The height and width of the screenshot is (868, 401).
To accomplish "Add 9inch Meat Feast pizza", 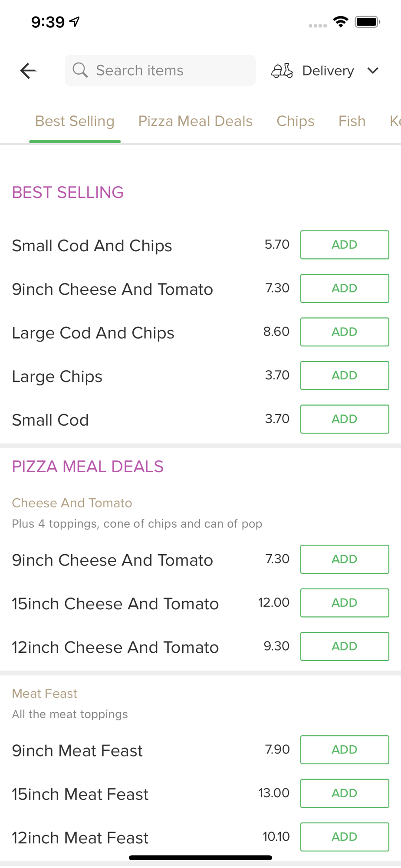I will click(x=345, y=750).
